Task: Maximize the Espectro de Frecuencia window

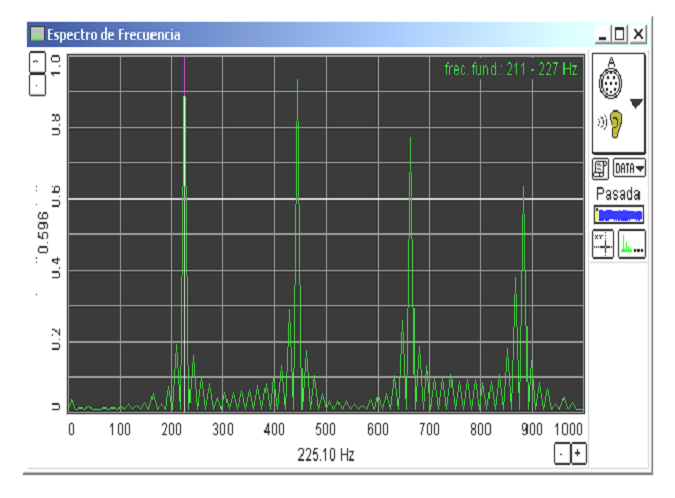Action: 620,34
